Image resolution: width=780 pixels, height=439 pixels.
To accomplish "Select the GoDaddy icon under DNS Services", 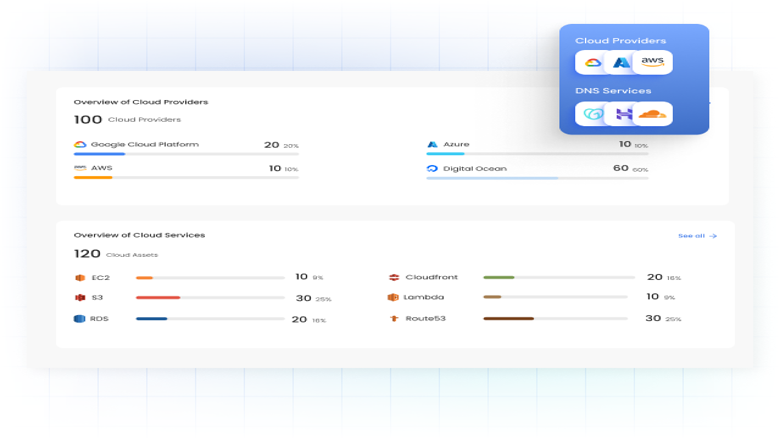I will click(593, 114).
